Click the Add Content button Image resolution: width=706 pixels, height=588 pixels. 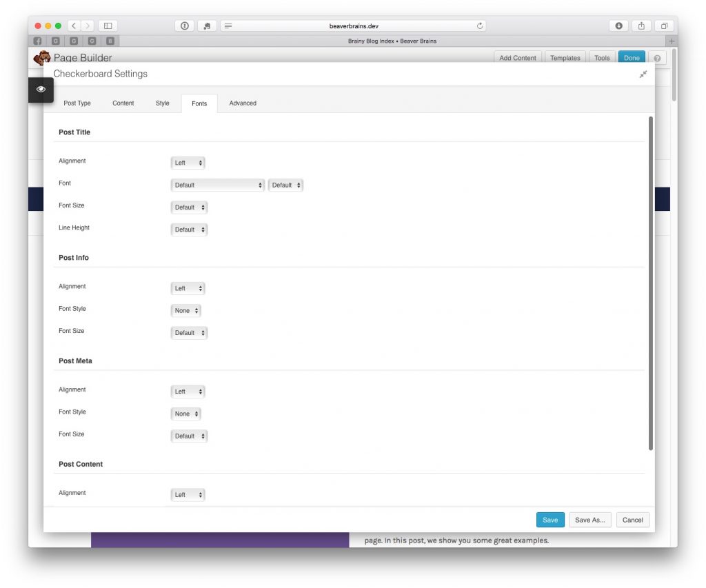point(517,58)
